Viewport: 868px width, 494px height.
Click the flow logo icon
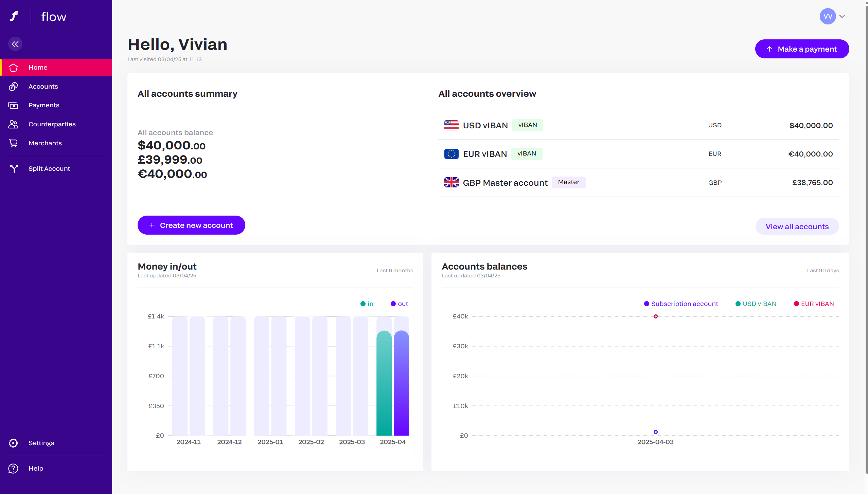coord(14,16)
